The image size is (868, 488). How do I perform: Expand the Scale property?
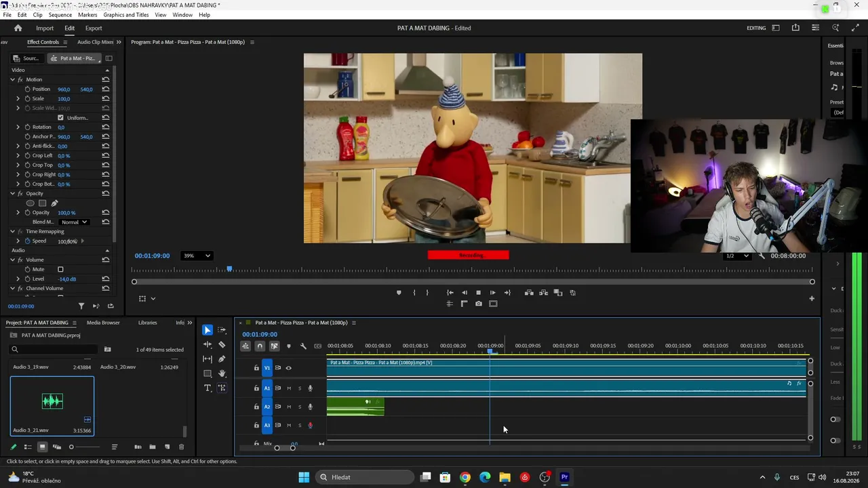point(18,99)
